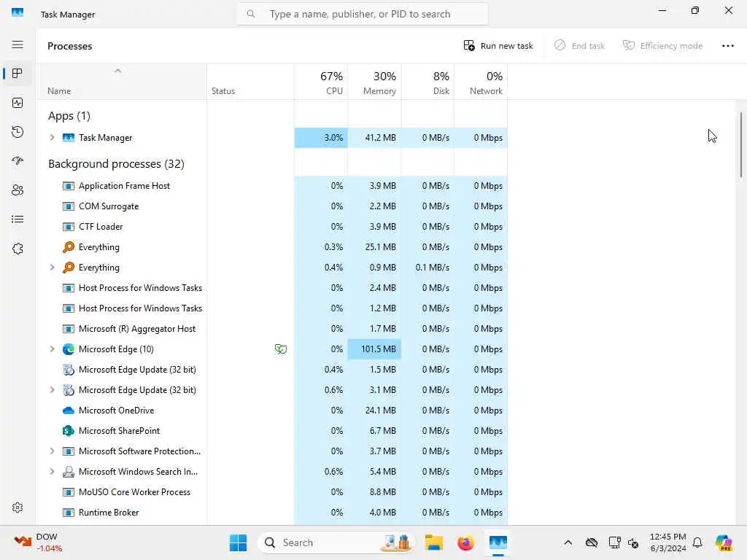Image resolution: width=747 pixels, height=560 pixels.
Task: Click the process search field
Action: (362, 15)
